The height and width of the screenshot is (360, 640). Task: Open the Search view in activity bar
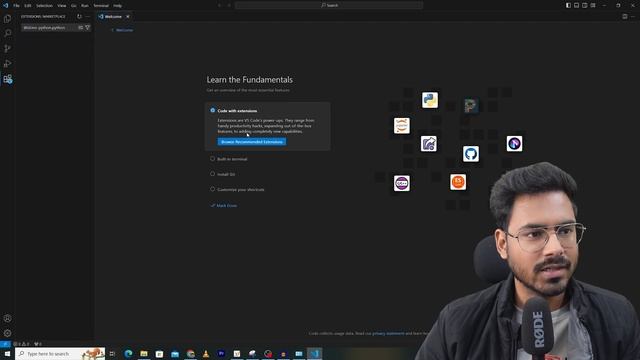coord(7,33)
